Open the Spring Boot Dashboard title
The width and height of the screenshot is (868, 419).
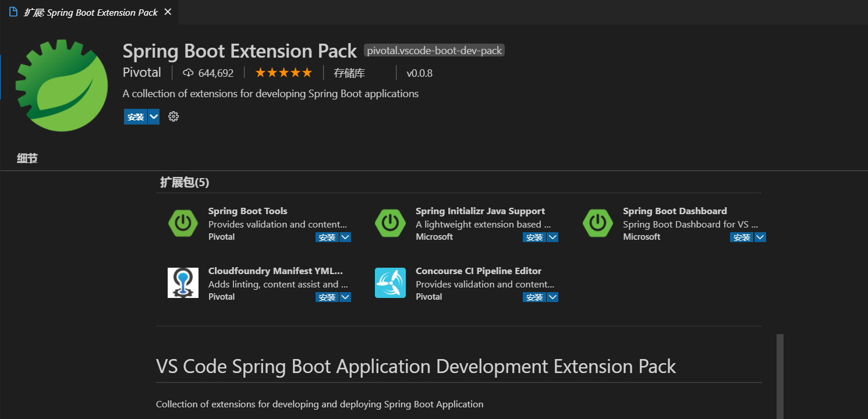[x=675, y=211]
